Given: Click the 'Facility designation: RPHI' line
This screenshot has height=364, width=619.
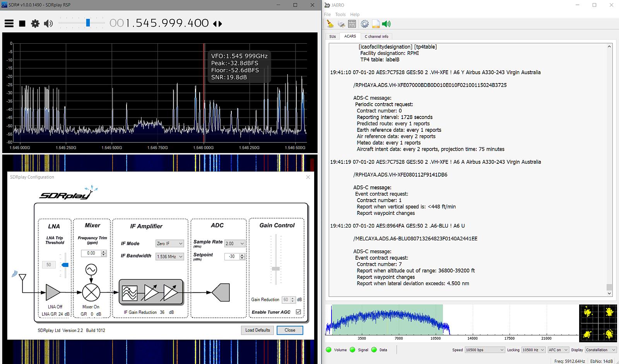Looking at the screenshot, I should (390, 53).
